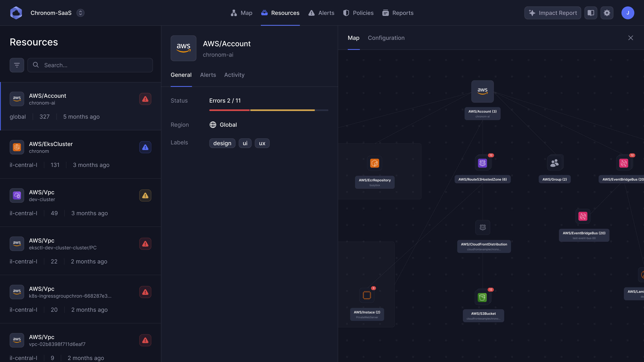This screenshot has height=362, width=644.
Task: Open the user avatar J menu
Action: (627, 13)
